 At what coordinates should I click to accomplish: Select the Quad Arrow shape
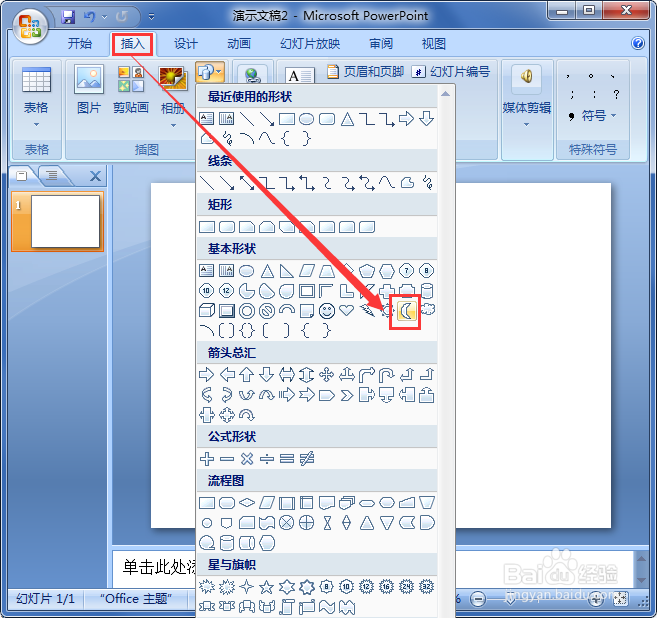(x=326, y=374)
